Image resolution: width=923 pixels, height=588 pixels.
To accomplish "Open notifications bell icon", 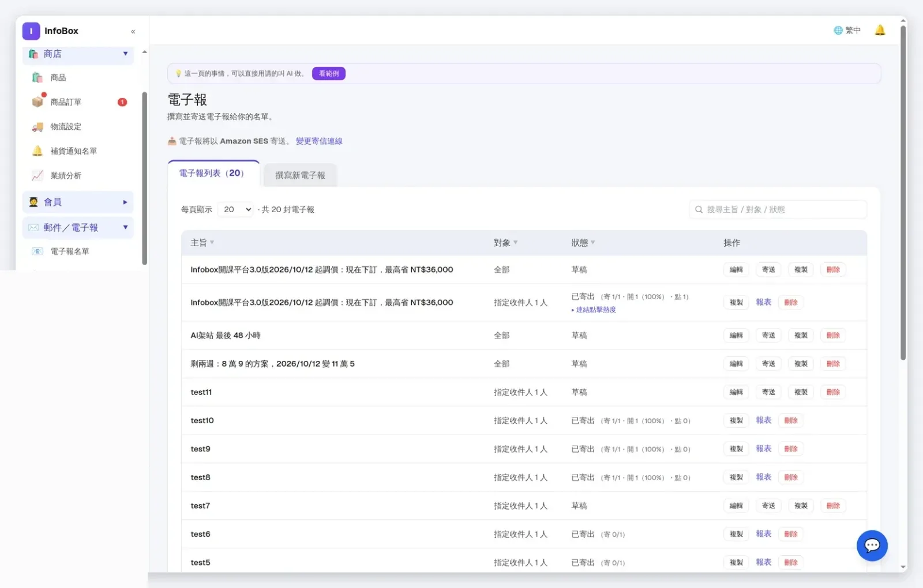I will point(880,30).
